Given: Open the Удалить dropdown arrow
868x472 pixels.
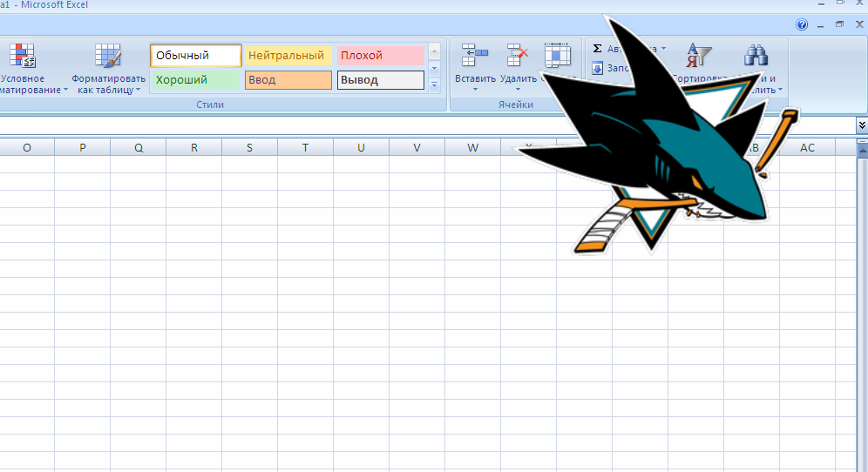Looking at the screenshot, I should pyautogui.click(x=518, y=90).
